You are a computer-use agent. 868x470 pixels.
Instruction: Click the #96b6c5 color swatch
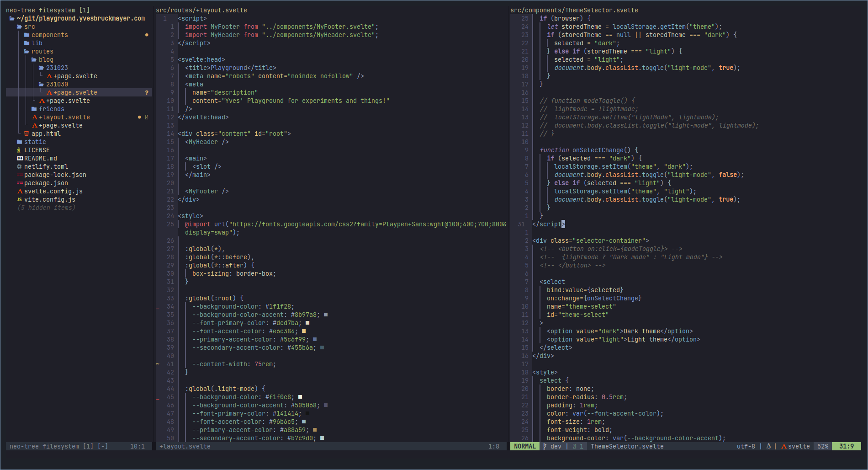tap(304, 422)
